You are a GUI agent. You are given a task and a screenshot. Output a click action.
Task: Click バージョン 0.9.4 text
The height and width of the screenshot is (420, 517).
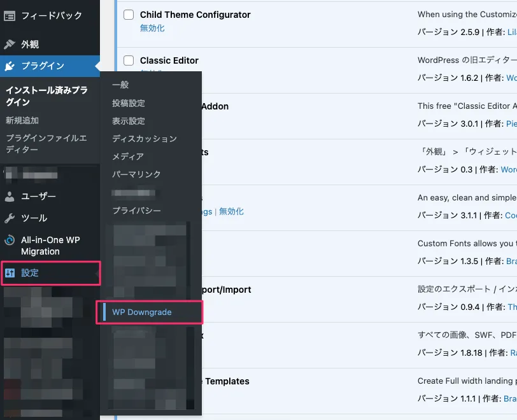click(x=448, y=307)
